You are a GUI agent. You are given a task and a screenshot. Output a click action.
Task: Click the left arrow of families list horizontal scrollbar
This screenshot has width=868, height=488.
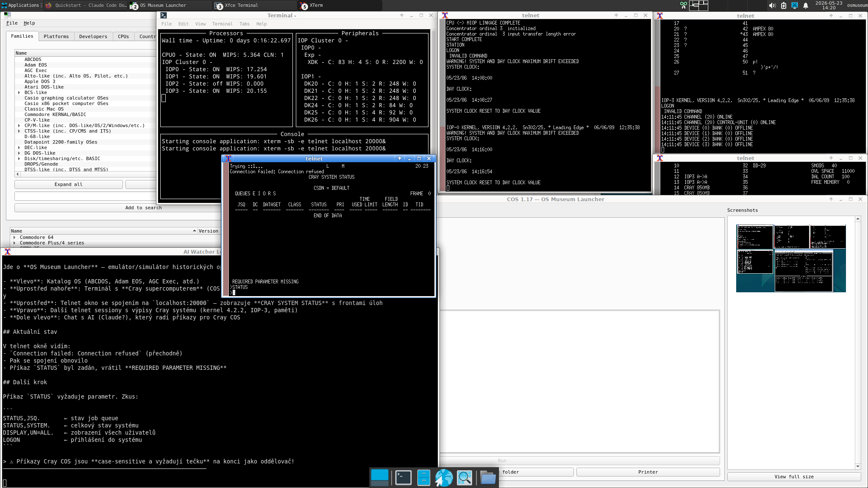point(17,174)
